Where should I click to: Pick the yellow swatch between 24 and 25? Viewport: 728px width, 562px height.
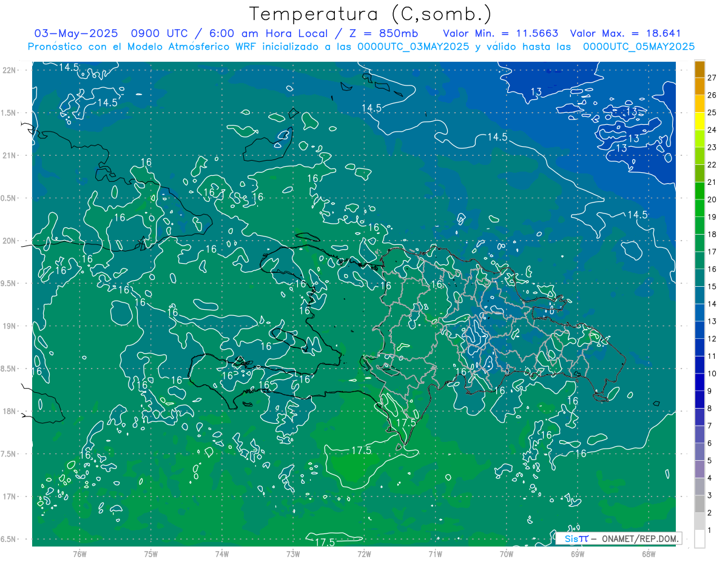point(699,121)
